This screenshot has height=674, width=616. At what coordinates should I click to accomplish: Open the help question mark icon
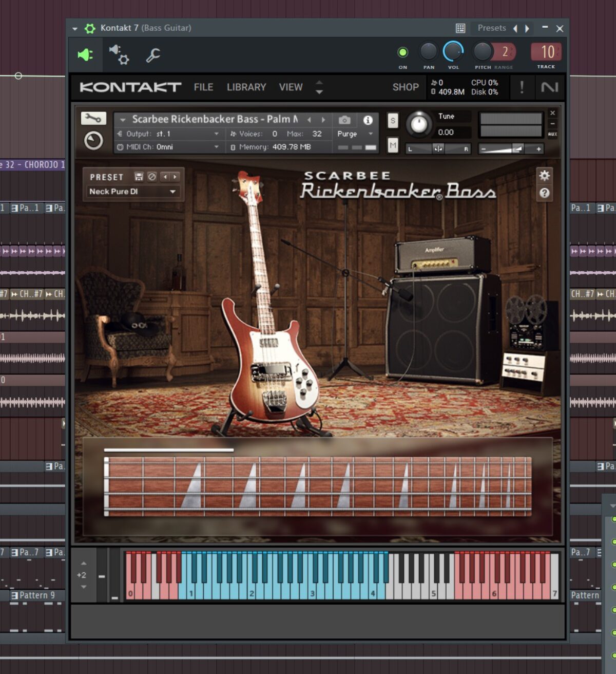point(544,193)
